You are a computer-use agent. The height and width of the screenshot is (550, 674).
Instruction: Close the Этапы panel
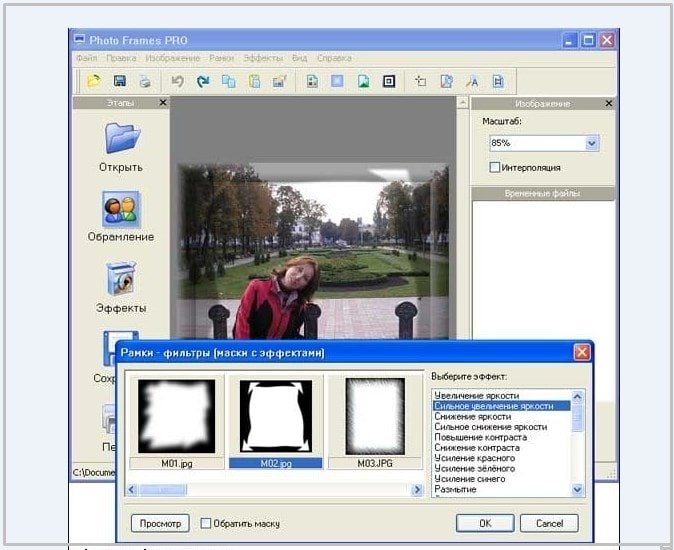(x=163, y=103)
